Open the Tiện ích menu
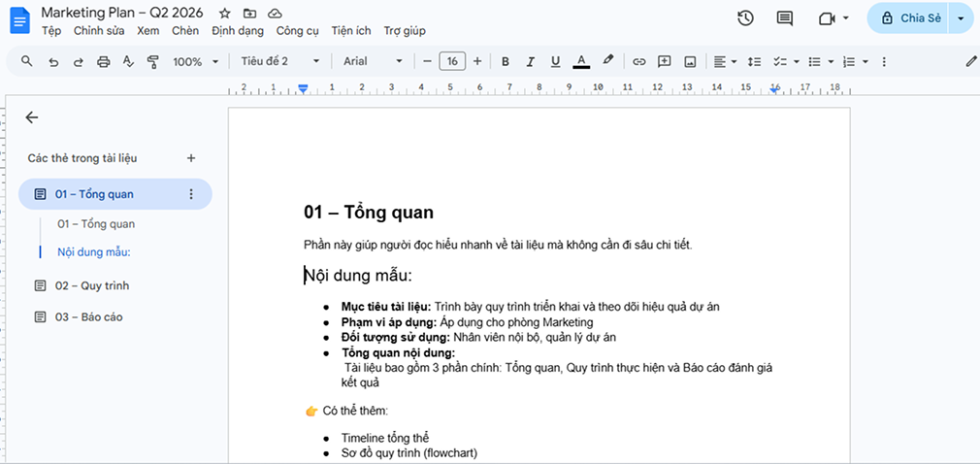 tap(351, 31)
